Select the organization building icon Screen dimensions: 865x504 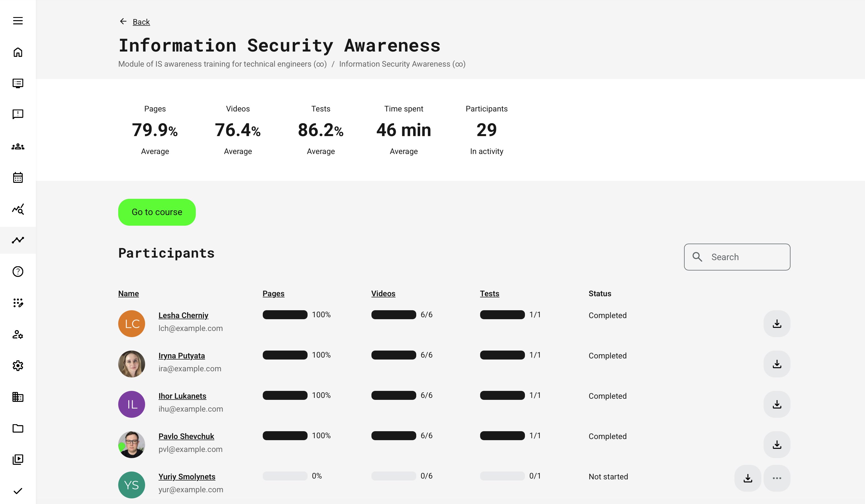point(18,397)
